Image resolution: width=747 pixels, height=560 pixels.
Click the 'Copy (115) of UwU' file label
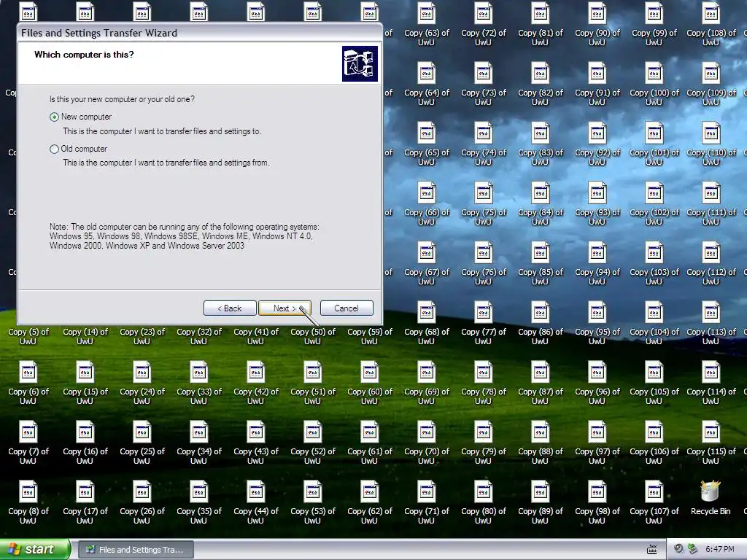coord(711,456)
